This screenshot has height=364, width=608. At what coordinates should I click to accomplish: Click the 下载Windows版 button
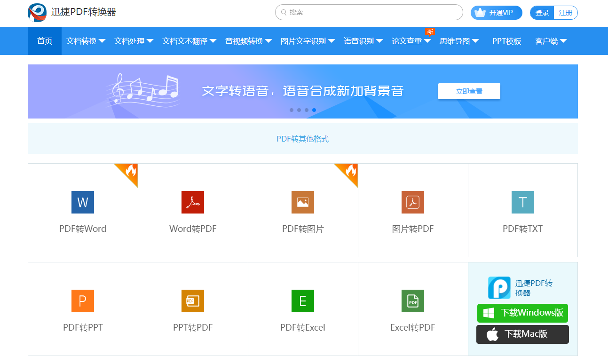click(522, 313)
